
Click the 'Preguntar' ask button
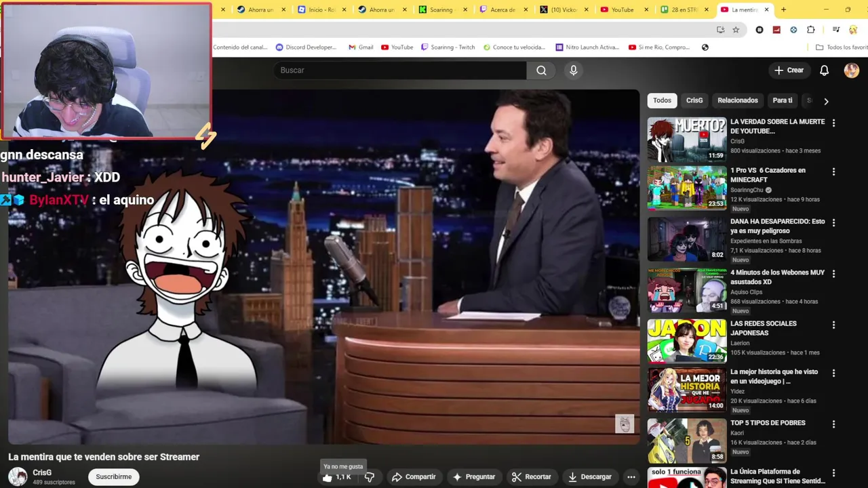tap(474, 477)
